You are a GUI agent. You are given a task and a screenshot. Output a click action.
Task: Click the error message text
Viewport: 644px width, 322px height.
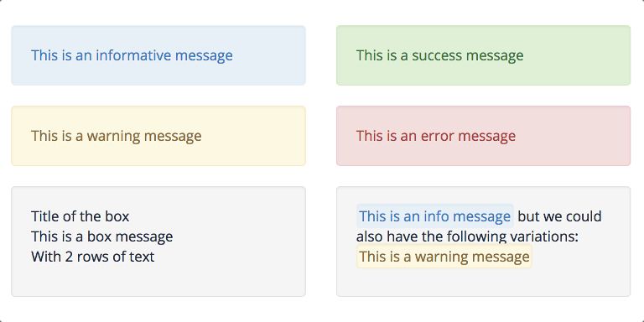tap(436, 136)
